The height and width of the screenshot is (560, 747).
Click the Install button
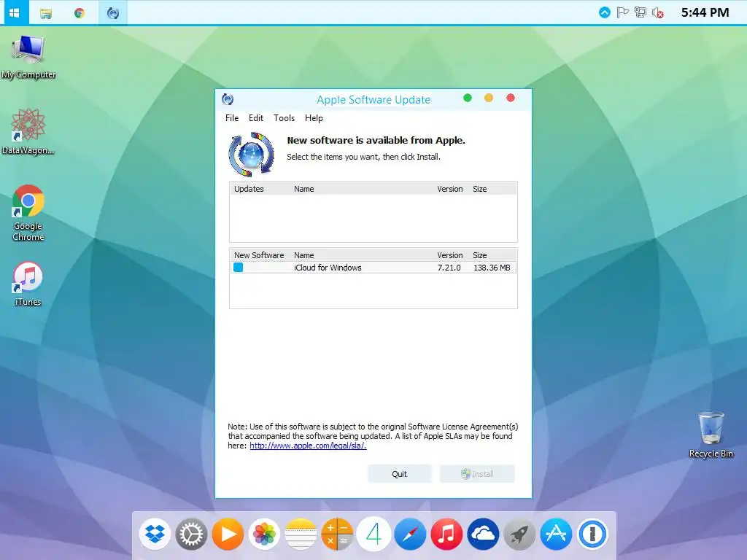pos(477,474)
